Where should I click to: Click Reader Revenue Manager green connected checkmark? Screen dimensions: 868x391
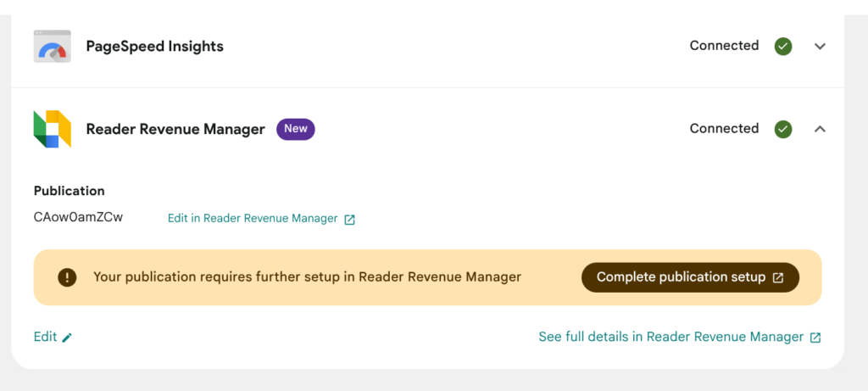point(782,129)
